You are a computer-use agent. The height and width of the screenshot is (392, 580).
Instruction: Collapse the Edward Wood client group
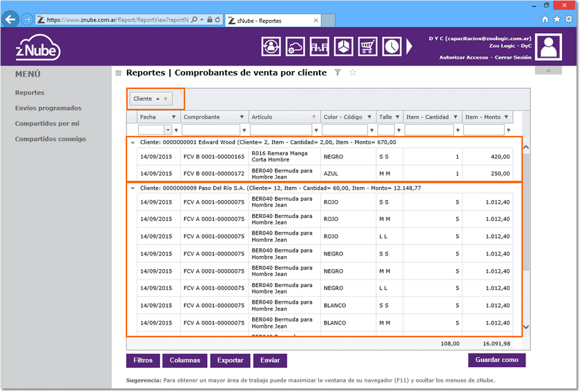click(133, 142)
